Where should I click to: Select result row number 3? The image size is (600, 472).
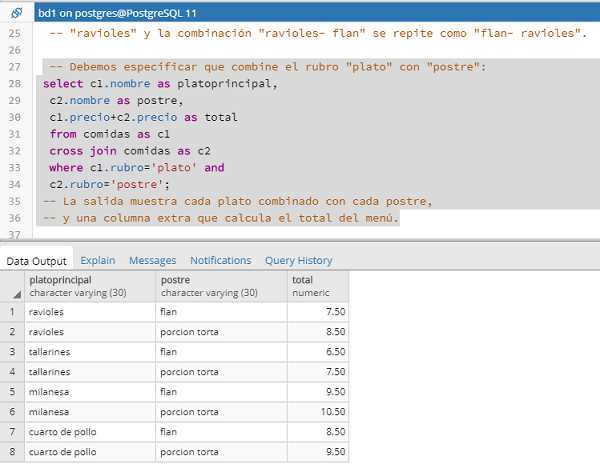point(12,352)
